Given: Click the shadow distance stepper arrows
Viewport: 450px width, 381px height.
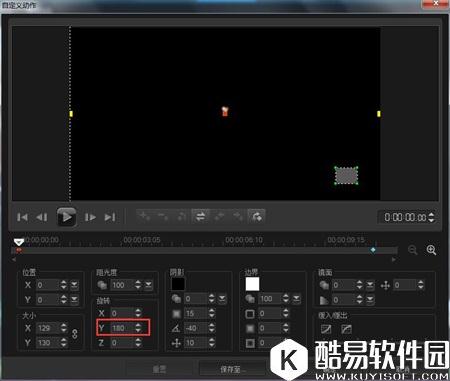Looking at the screenshot, I should pos(212,343).
